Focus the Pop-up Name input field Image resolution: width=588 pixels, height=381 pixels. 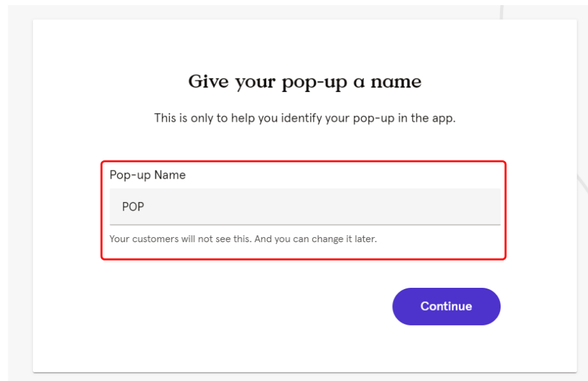[305, 207]
